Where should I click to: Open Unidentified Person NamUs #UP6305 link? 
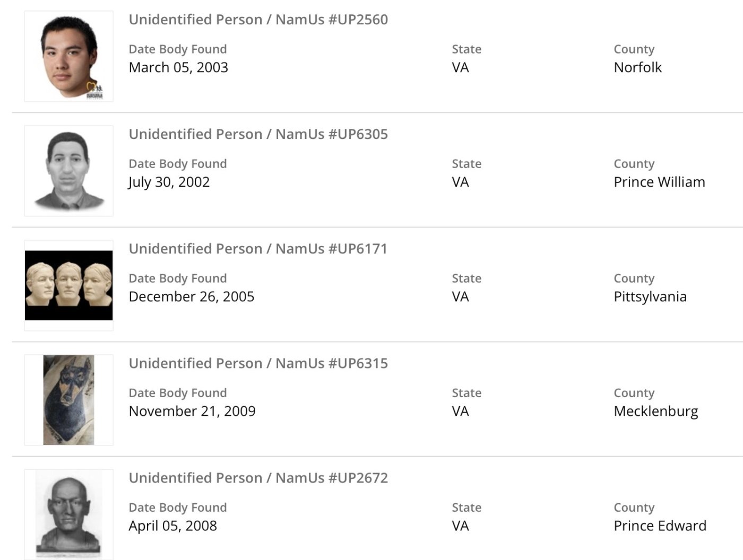click(258, 134)
